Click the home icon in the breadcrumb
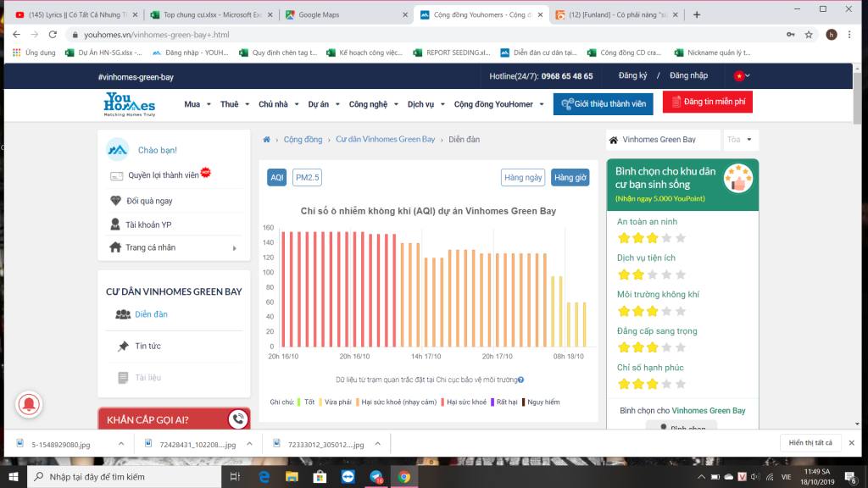Image resolution: width=868 pixels, height=488 pixels. (267, 140)
